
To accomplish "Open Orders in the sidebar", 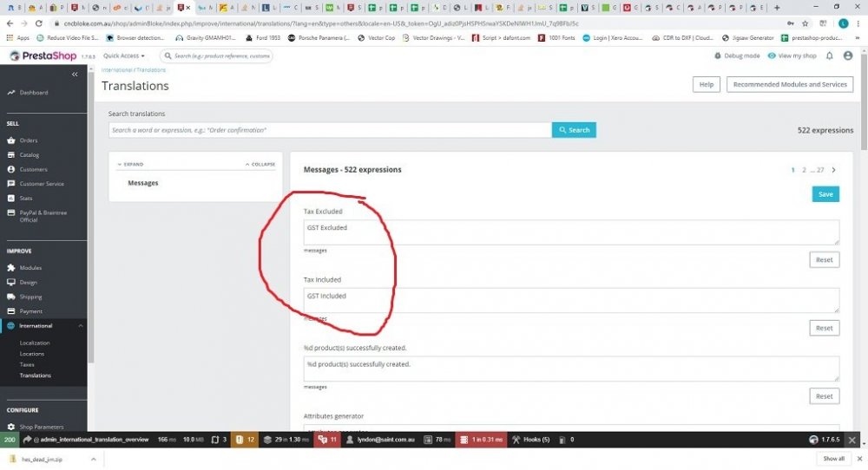I will pos(29,140).
